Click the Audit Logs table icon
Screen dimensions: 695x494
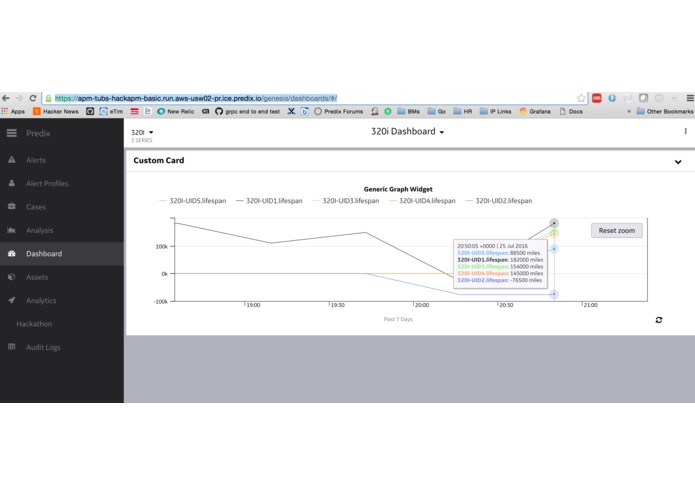coord(12,346)
